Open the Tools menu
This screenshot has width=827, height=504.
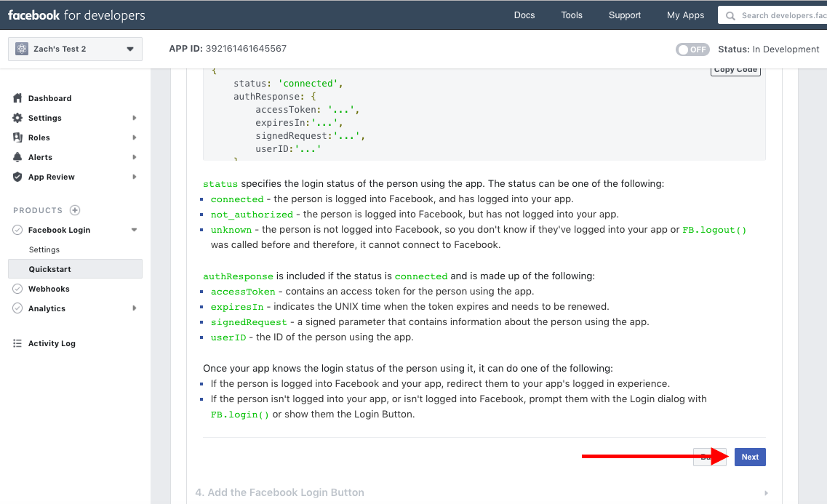pyautogui.click(x=572, y=15)
